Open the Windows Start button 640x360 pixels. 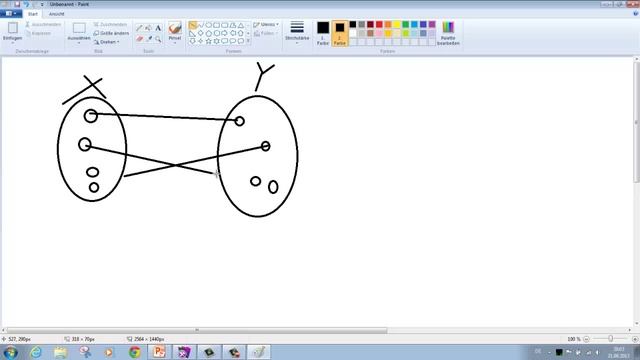coord(10,352)
